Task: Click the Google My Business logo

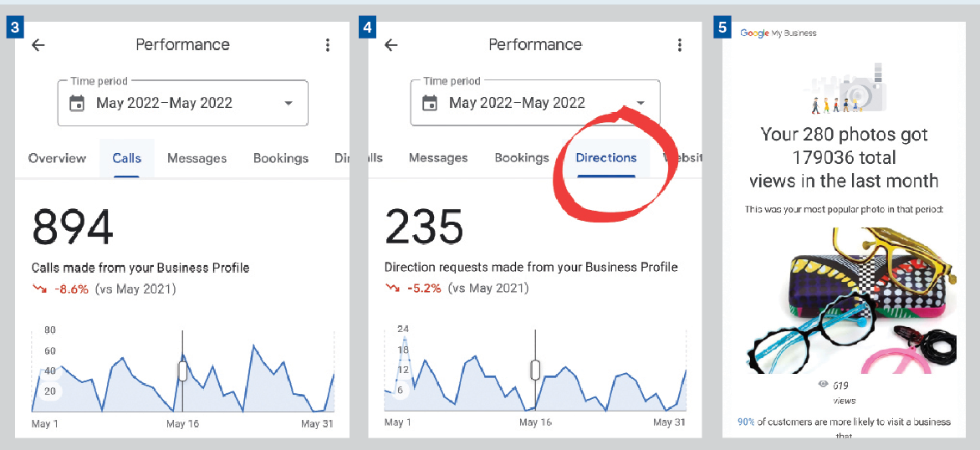Action: tap(778, 33)
